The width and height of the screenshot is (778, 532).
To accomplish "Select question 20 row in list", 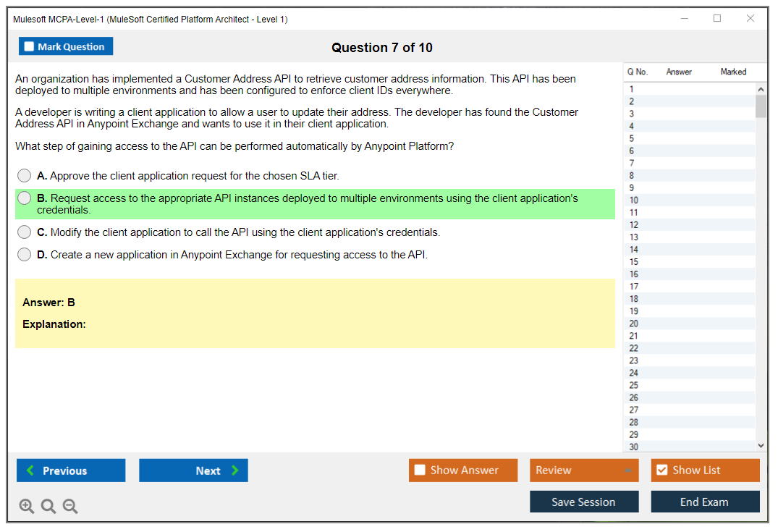I will coord(634,324).
